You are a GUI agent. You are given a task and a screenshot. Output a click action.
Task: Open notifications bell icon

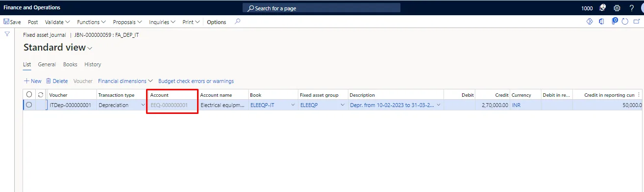[602, 8]
